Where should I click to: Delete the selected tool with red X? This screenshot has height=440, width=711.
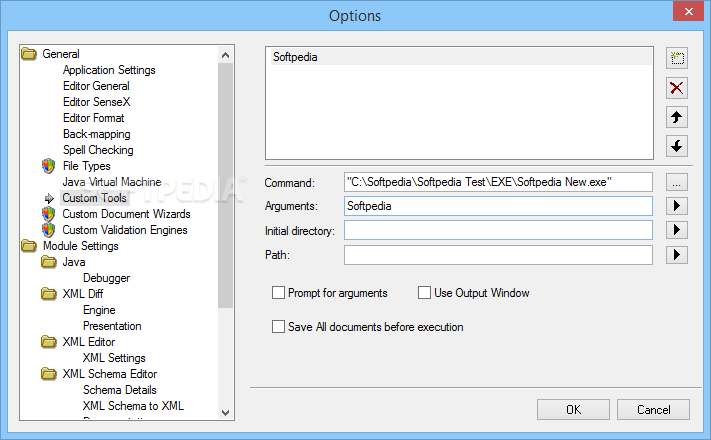pos(677,88)
